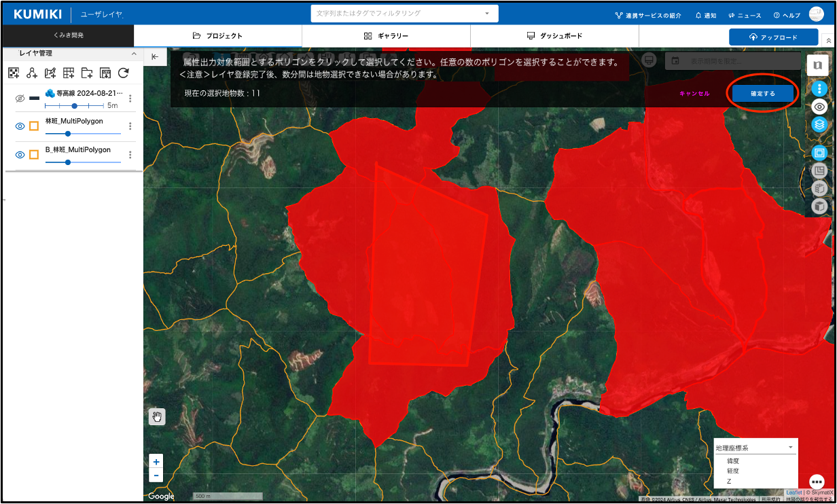Hide the 林班_MultiPolygon layer
The width and height of the screenshot is (837, 504).
[x=20, y=126]
